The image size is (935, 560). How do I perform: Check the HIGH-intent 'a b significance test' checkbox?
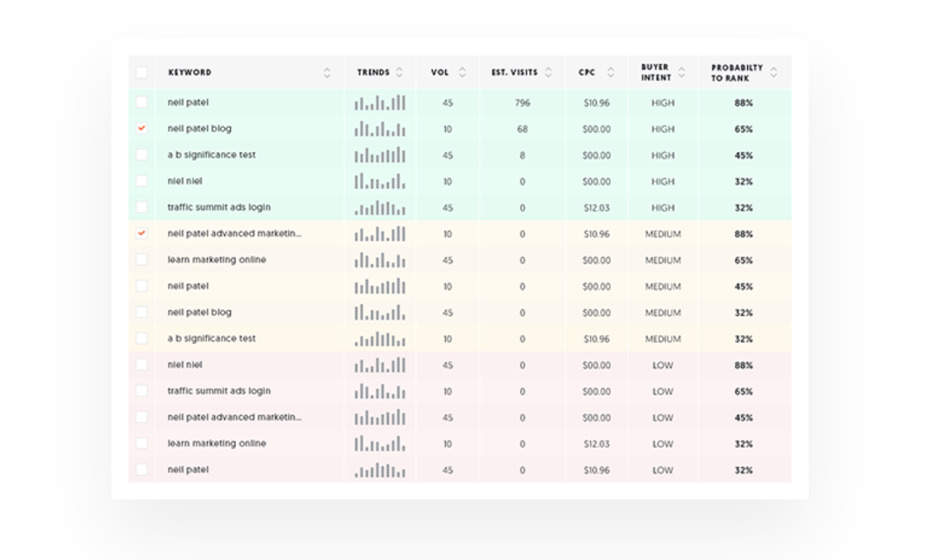(x=141, y=155)
